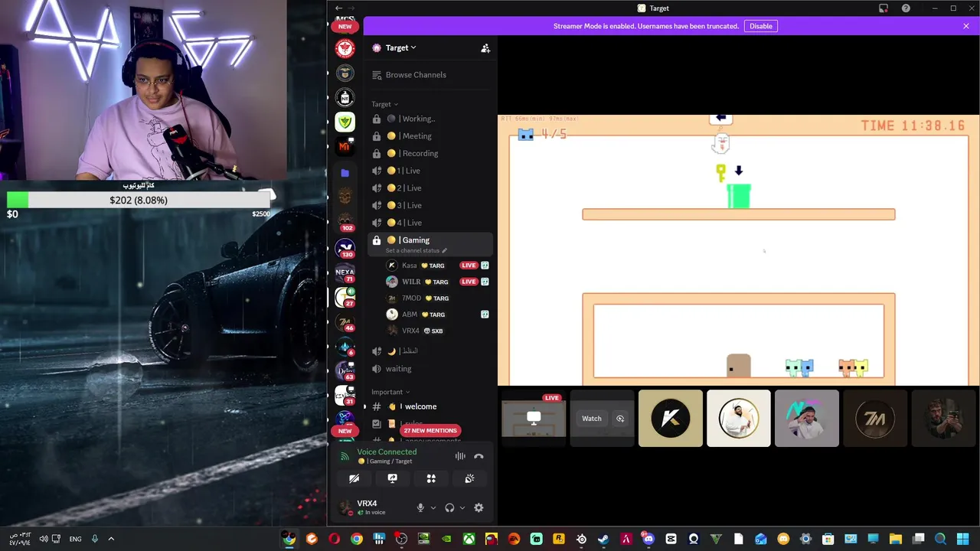Viewport: 980px width, 551px height.
Task: Start an activity from voice panel
Action: click(x=431, y=478)
